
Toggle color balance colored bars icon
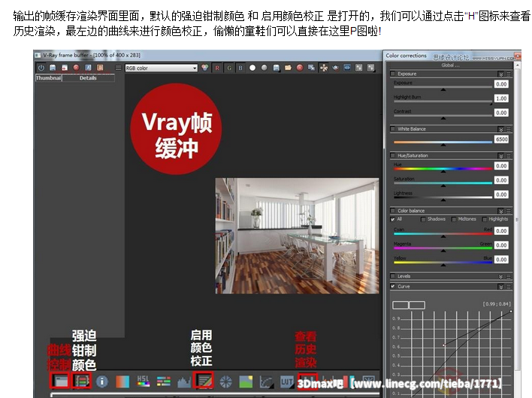[x=164, y=381]
